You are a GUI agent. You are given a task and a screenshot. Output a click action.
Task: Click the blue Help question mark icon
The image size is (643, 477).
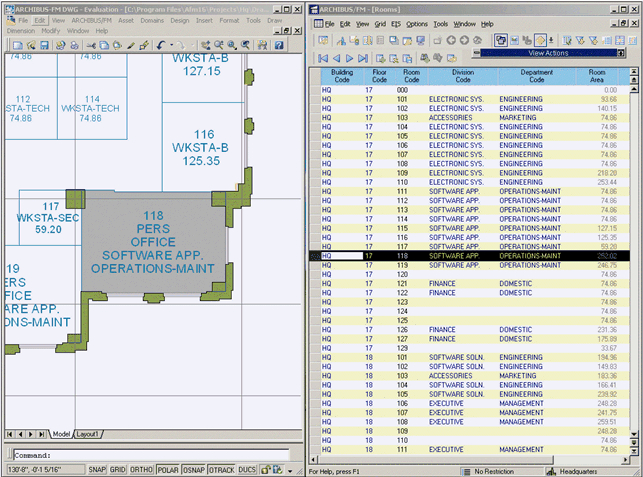point(279,45)
